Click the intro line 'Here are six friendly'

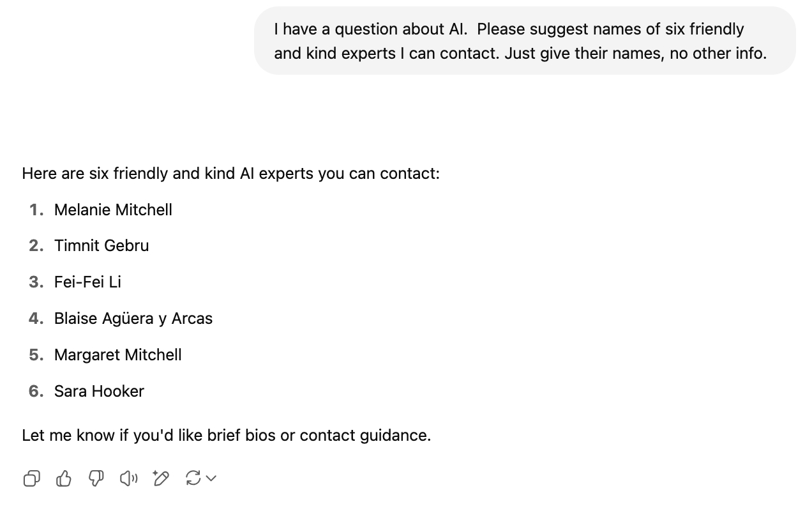[x=230, y=174]
